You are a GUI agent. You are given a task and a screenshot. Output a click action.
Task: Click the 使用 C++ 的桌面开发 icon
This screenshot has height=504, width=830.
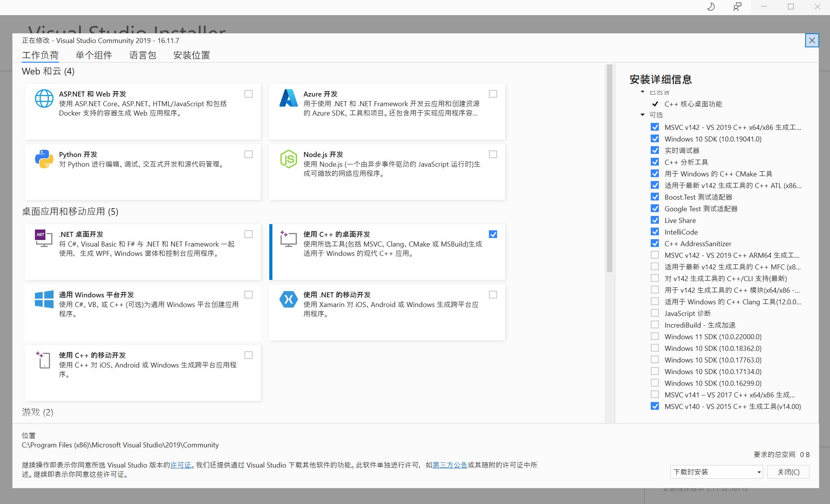point(288,238)
